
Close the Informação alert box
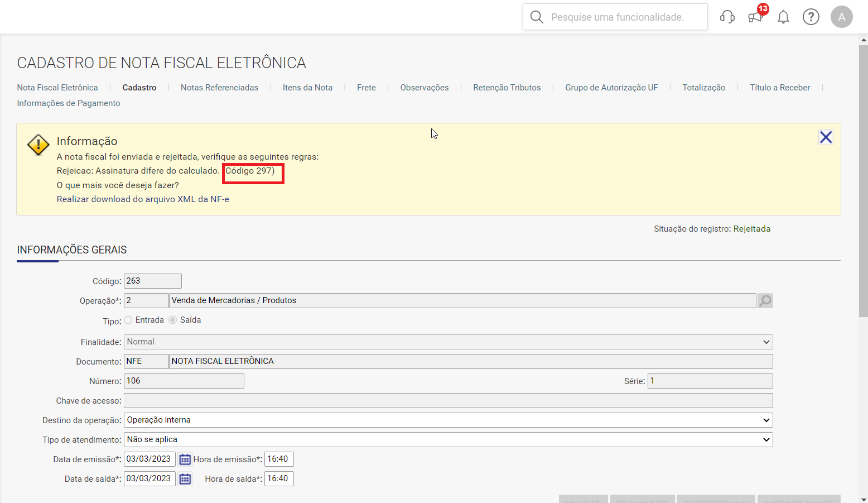click(826, 137)
